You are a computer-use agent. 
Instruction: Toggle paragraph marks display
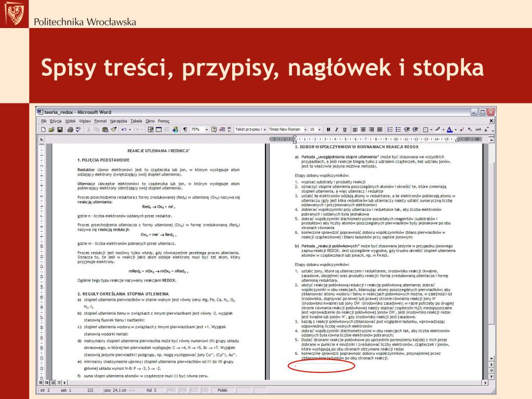coord(185,129)
